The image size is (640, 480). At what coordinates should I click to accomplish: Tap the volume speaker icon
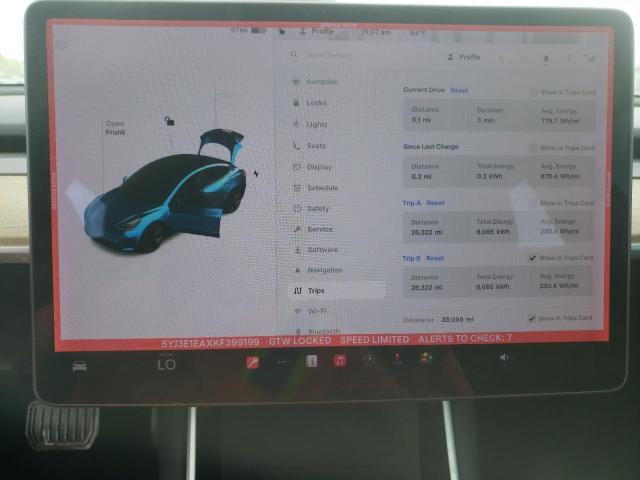click(504, 357)
